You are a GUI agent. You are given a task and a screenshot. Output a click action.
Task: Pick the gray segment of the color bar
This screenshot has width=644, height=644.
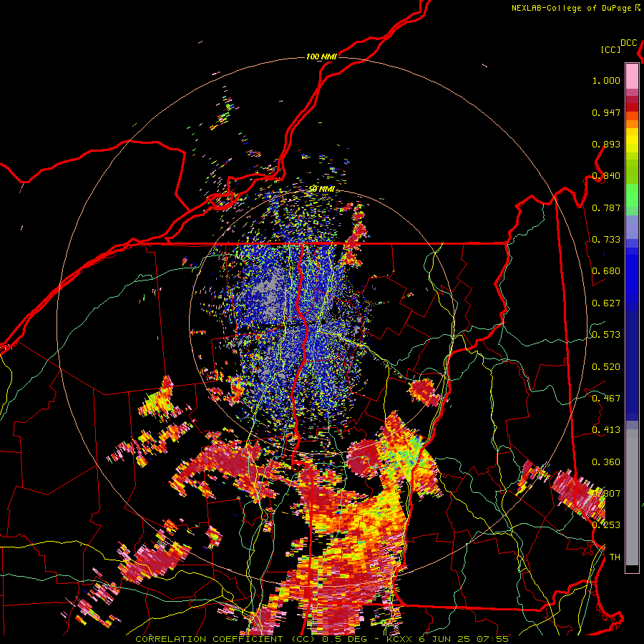[632, 497]
